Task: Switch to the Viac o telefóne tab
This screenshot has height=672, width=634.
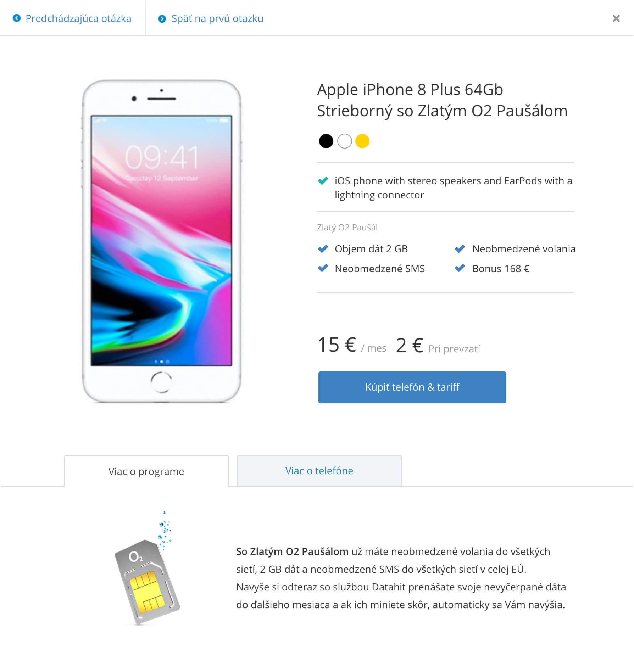Action: pos(319,471)
